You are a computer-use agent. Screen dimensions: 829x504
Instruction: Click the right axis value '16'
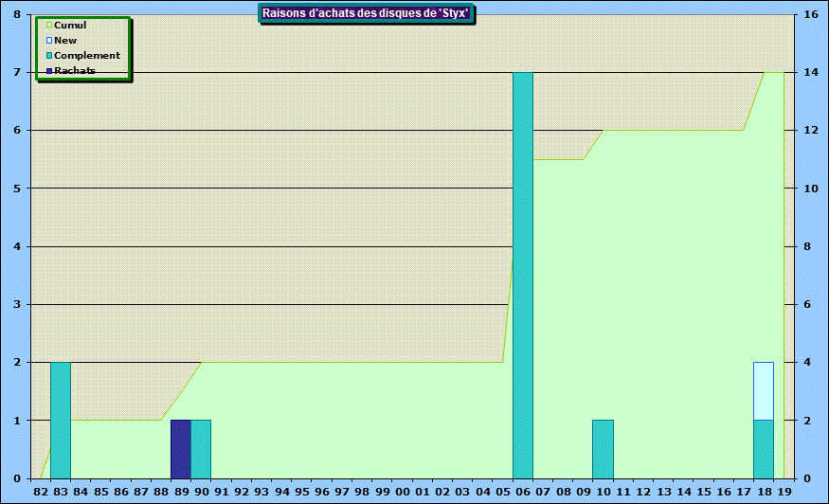tap(811, 15)
